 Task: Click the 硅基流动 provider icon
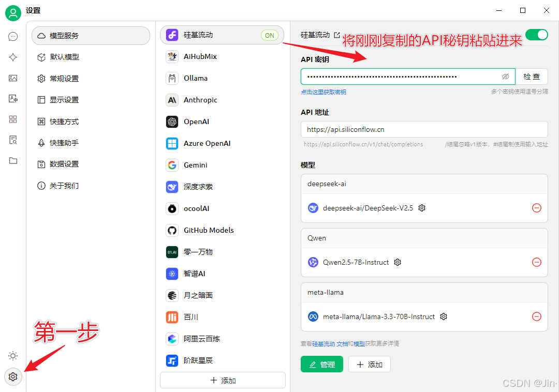[x=172, y=35]
